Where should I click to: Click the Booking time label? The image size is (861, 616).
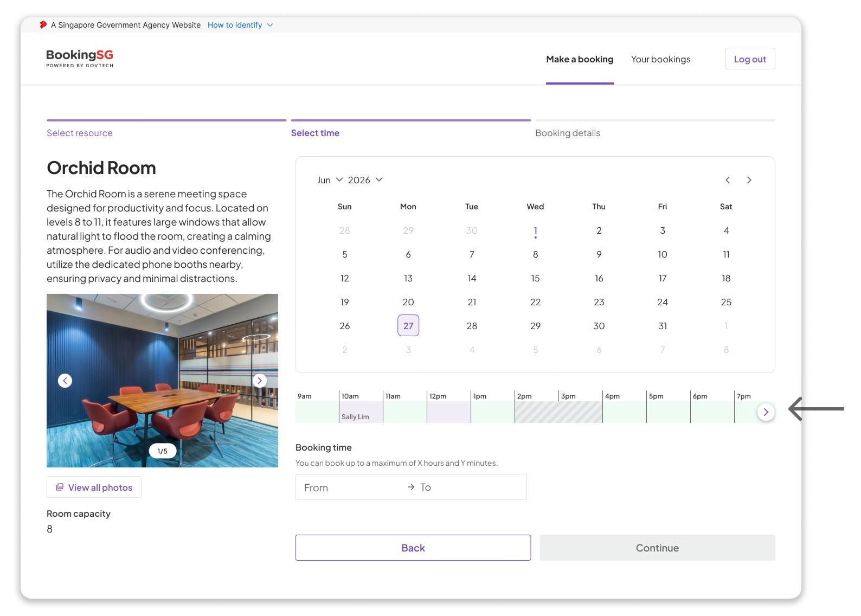pyautogui.click(x=324, y=447)
